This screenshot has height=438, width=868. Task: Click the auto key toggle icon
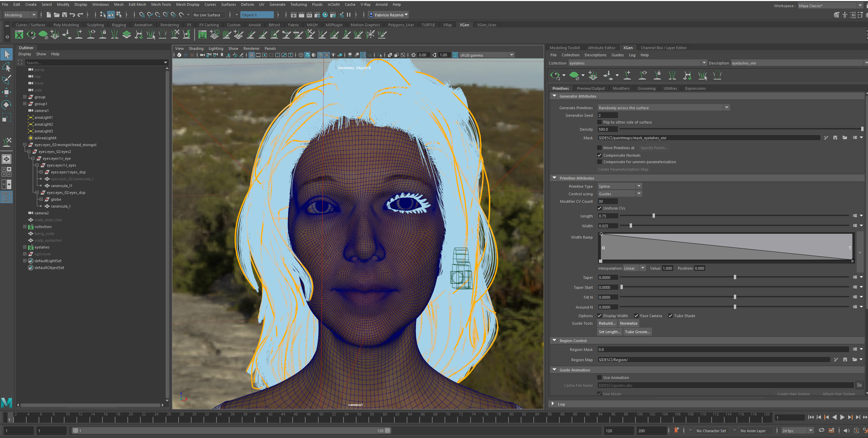click(x=856, y=430)
